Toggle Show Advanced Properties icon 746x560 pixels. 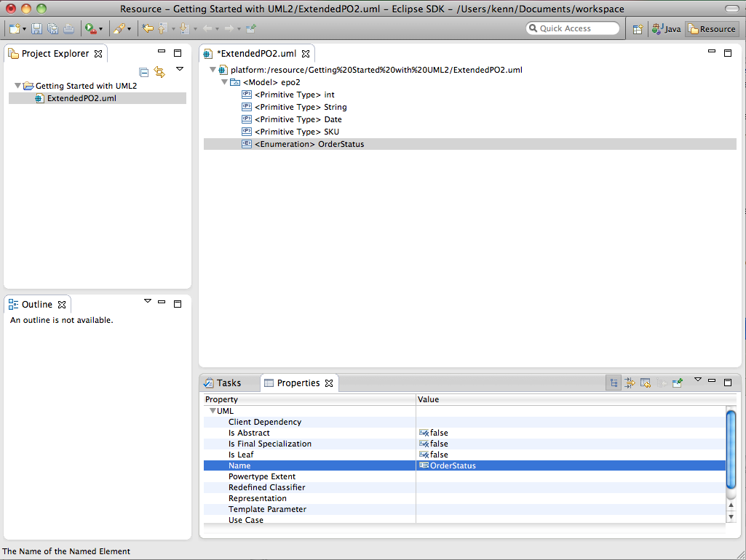[x=630, y=383]
